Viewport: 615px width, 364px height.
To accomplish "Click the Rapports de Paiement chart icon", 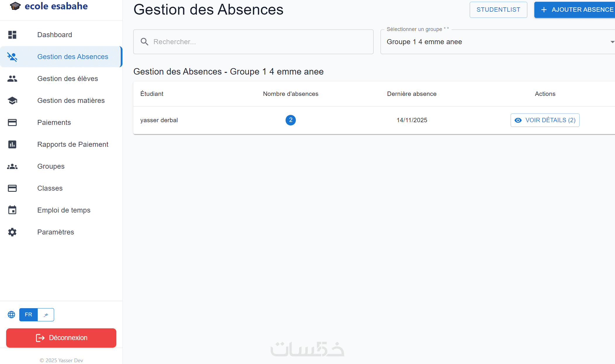I will tap(12, 144).
